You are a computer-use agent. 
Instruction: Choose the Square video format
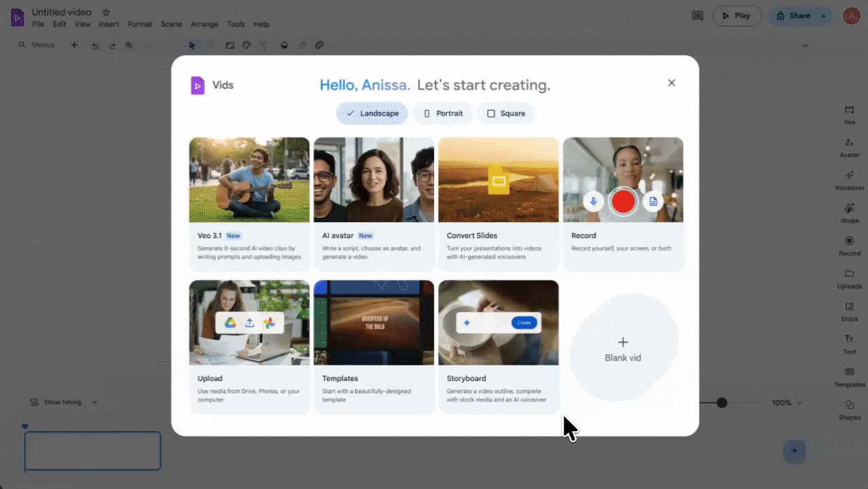[506, 113]
